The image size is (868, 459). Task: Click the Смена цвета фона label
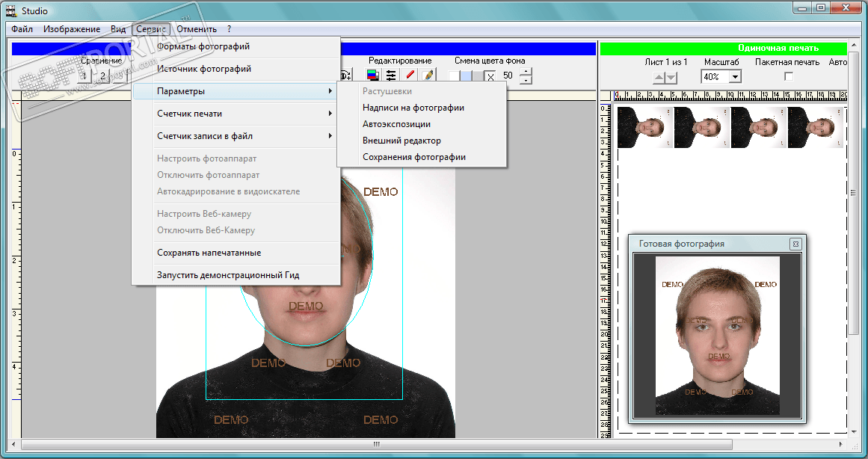pyautogui.click(x=490, y=61)
